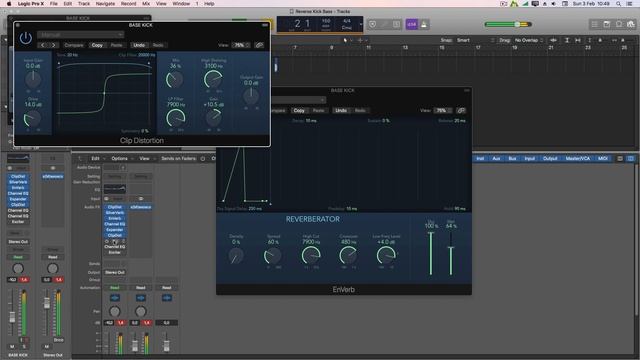Toggle Sends on Faders power button

(203, 158)
